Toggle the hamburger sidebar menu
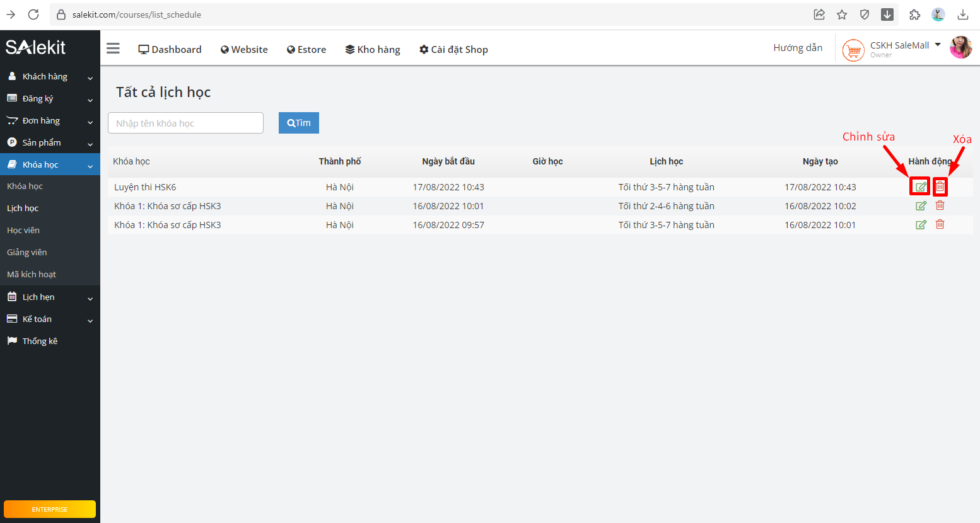The height and width of the screenshot is (523, 980). coord(113,49)
